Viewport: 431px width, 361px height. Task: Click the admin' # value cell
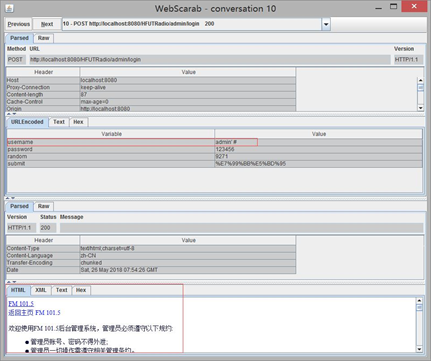tap(318, 142)
